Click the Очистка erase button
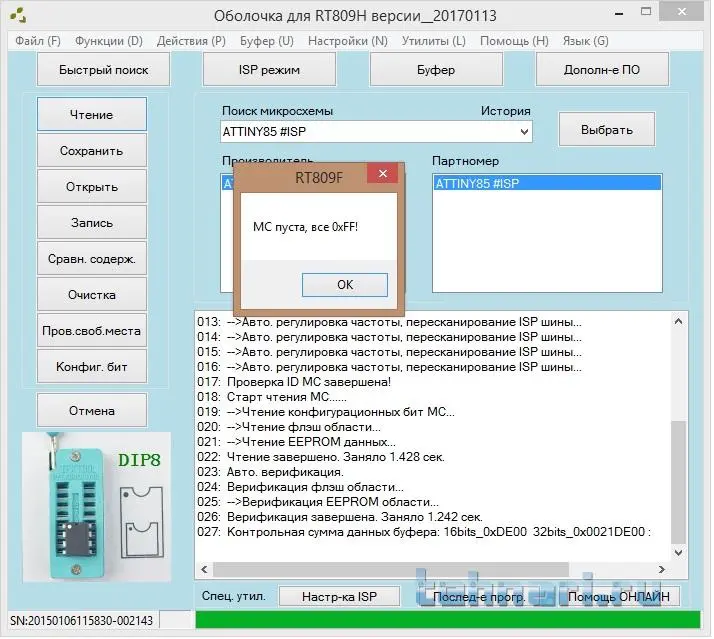The width and height of the screenshot is (714, 639). (x=92, y=294)
